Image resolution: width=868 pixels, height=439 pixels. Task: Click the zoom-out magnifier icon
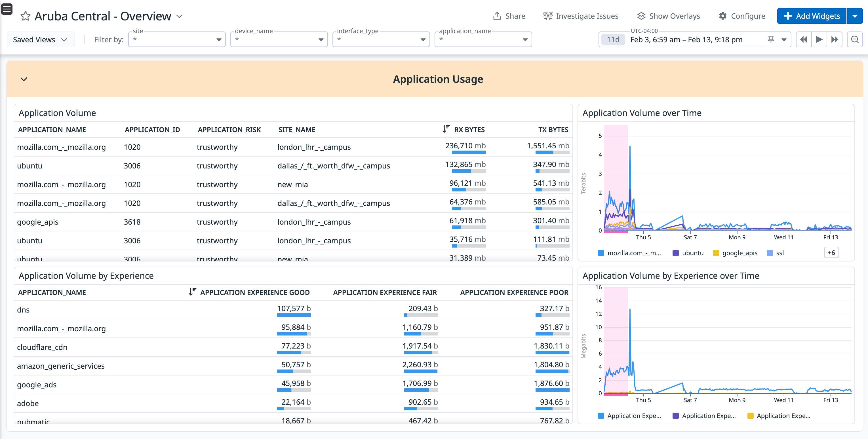855,39
